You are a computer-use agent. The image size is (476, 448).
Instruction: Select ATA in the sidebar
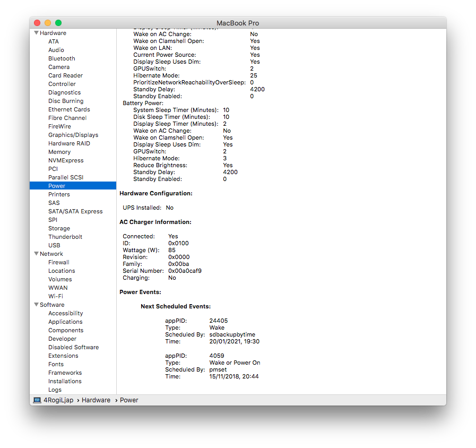pos(54,41)
